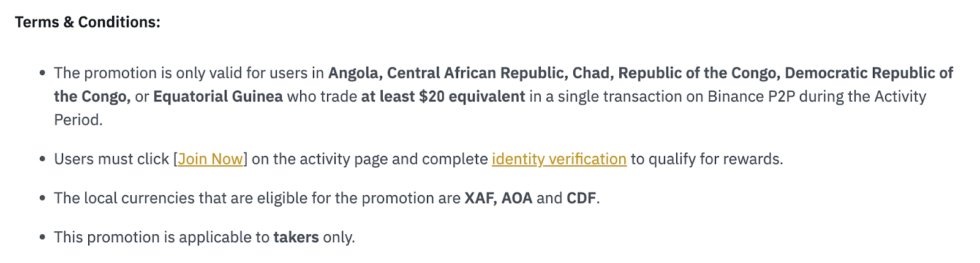Click the bold text Equatorial Guinea

pyautogui.click(x=218, y=97)
